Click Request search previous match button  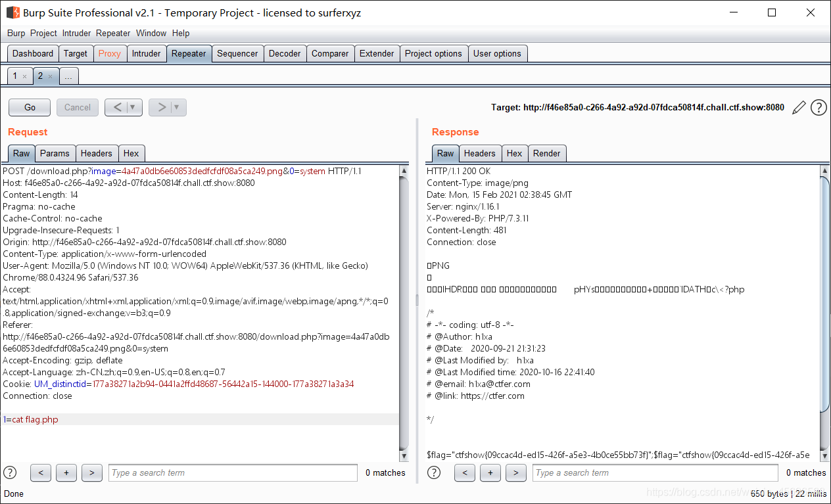pyautogui.click(x=41, y=472)
